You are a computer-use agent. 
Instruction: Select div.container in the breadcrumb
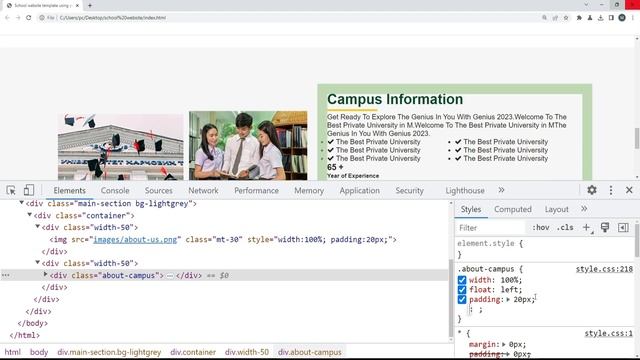pos(193,352)
